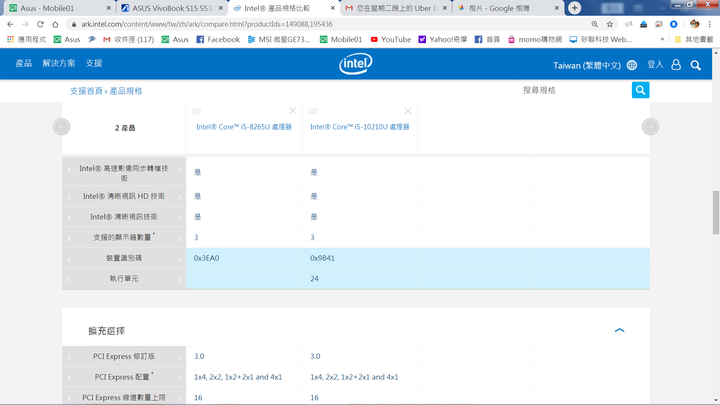Click right chevron on 裝置識別碼 row
The height and width of the screenshot is (405, 720).
point(180,259)
